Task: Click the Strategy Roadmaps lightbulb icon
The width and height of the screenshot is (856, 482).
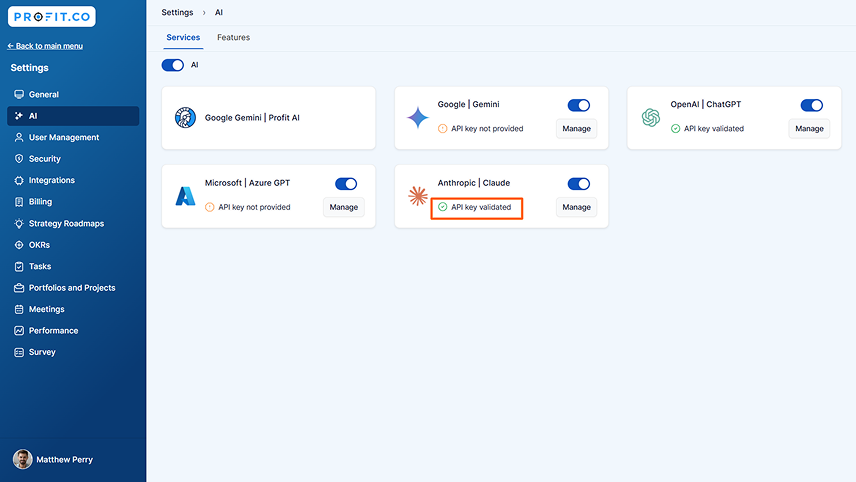Action: tap(19, 223)
